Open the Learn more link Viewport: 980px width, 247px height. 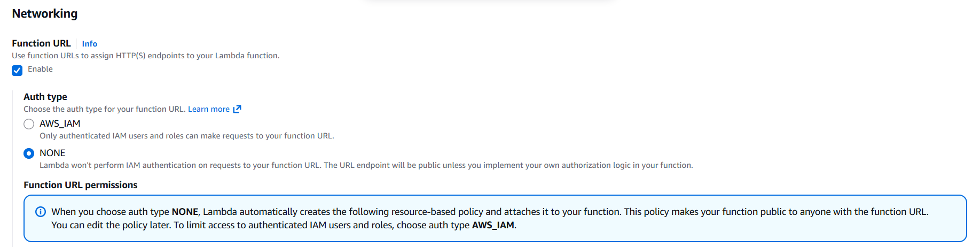point(208,109)
